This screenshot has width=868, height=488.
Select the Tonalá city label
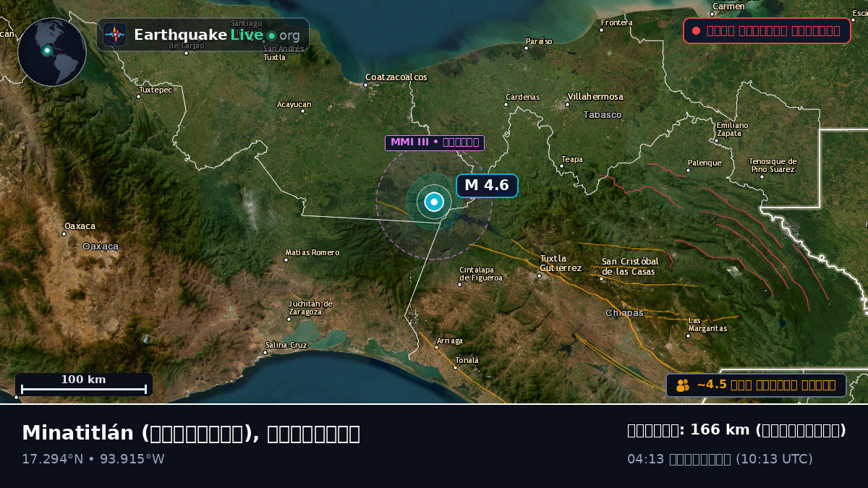[x=467, y=360]
